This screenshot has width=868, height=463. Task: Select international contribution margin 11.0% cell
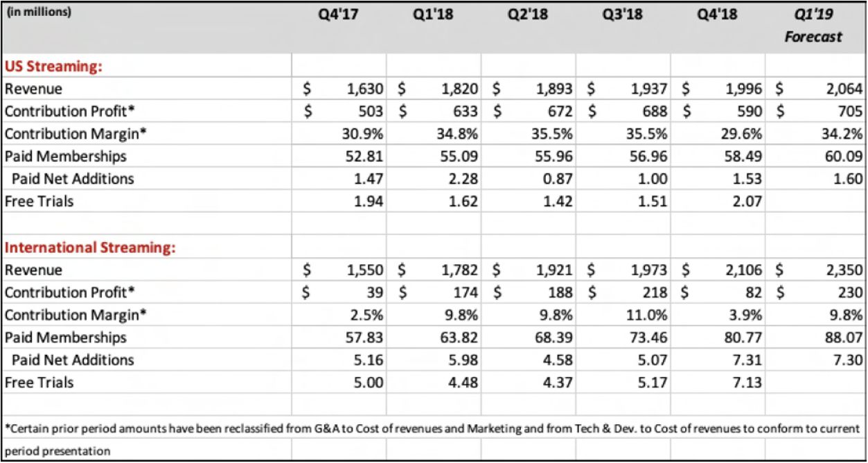pyautogui.click(x=649, y=315)
